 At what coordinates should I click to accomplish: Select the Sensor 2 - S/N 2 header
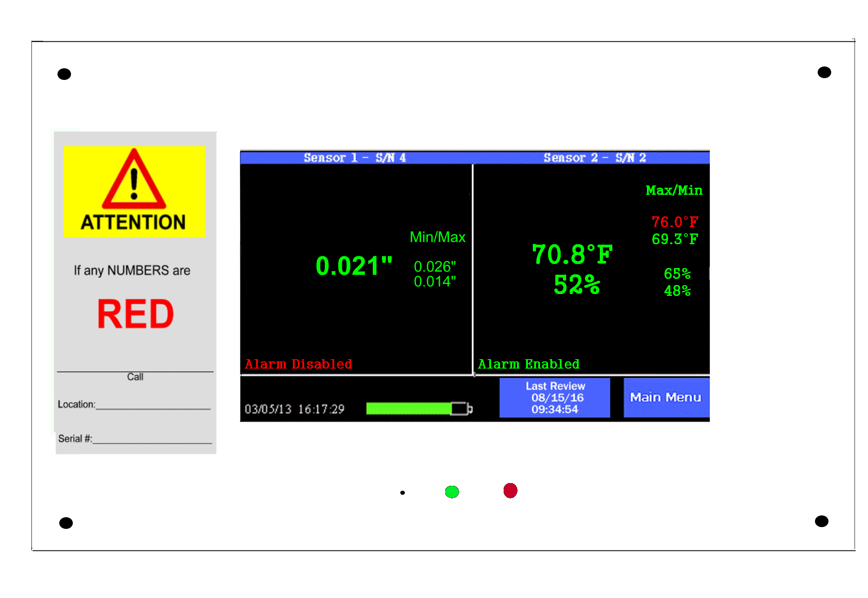click(595, 158)
